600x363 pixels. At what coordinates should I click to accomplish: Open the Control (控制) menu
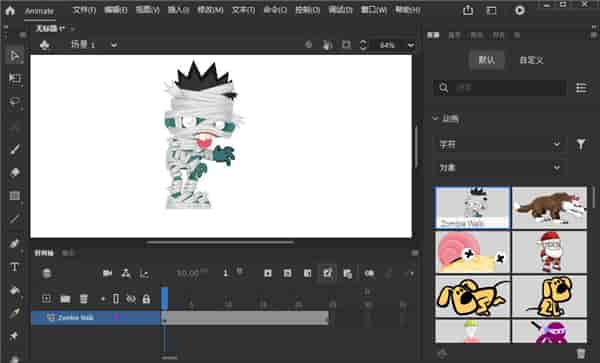pyautogui.click(x=308, y=10)
